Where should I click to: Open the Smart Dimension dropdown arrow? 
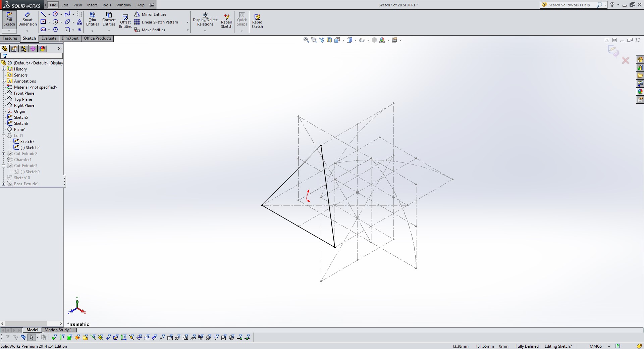pyautogui.click(x=28, y=31)
